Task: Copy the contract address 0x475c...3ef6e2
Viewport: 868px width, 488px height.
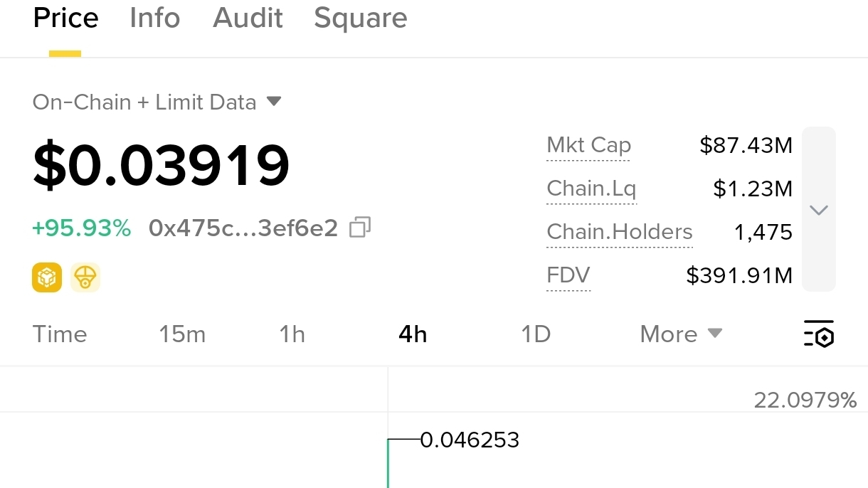Action: click(360, 228)
